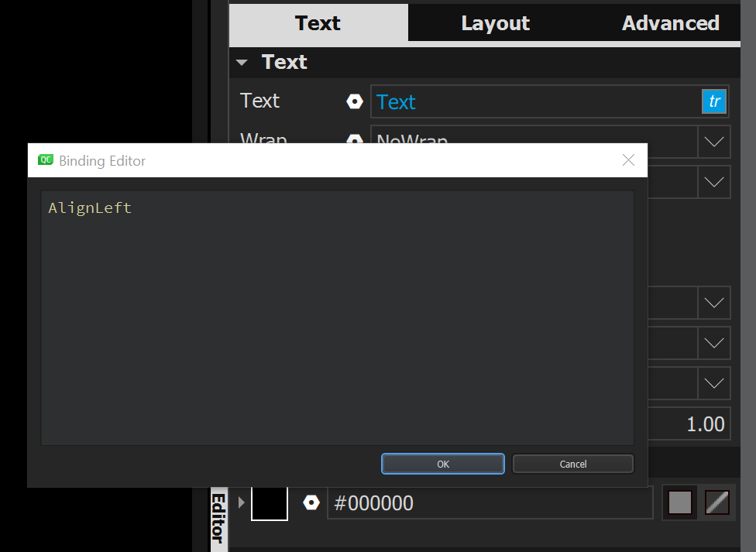
Task: Open the dropdown directly below the Wrap combo box
Action: 714,182
